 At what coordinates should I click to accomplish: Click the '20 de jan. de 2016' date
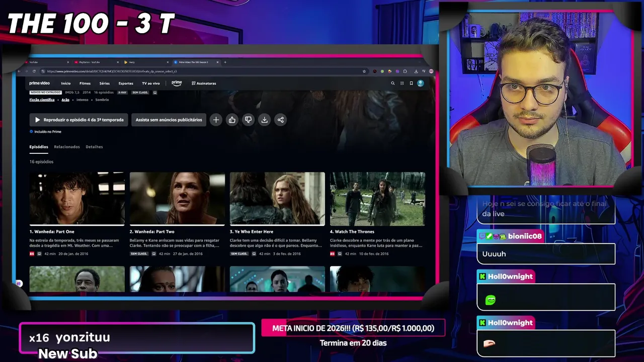(74, 254)
